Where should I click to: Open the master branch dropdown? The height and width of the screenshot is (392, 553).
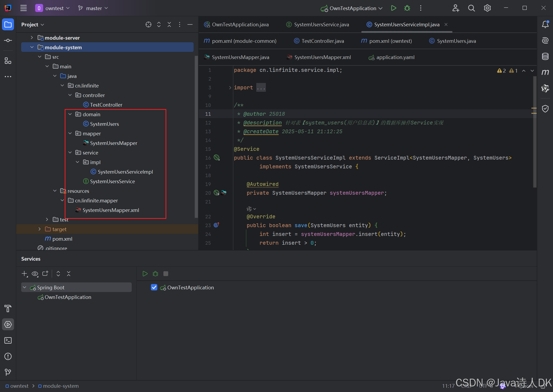[x=93, y=8]
